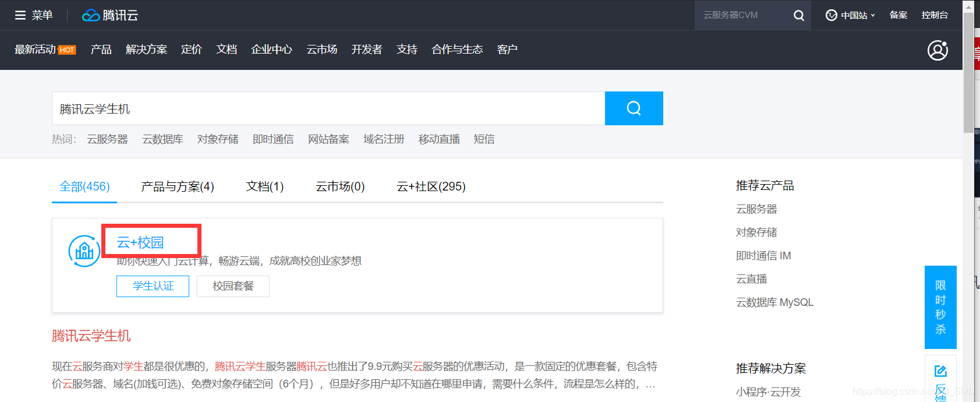Open 企业中心 in navigation bar
This screenshot has height=402, width=980.
coord(271,50)
